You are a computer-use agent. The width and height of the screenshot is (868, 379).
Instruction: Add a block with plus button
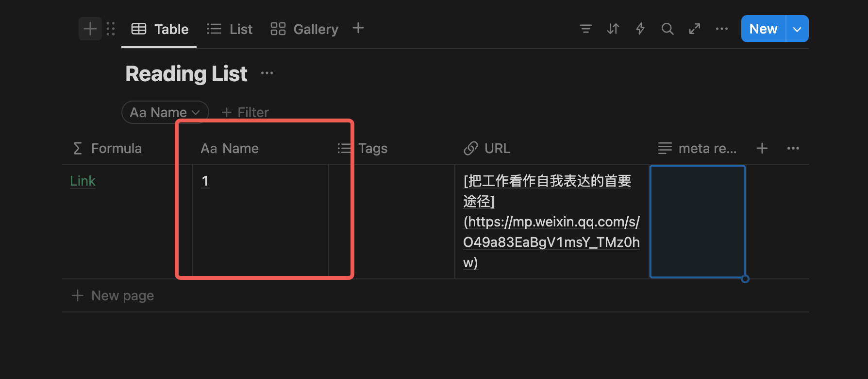(x=90, y=29)
